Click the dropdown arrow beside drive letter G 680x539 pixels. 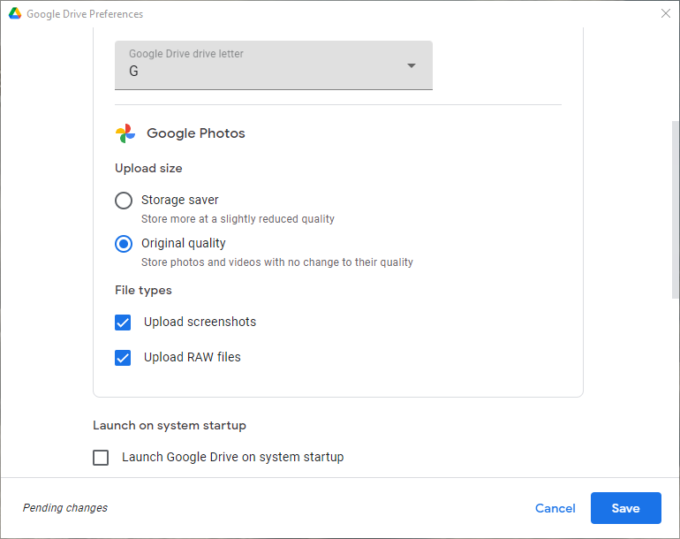click(x=411, y=65)
